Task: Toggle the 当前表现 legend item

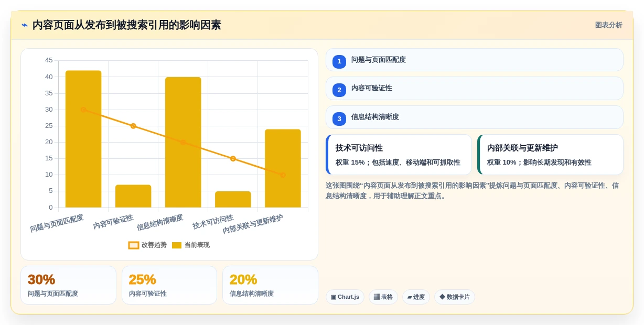Action: (191, 245)
